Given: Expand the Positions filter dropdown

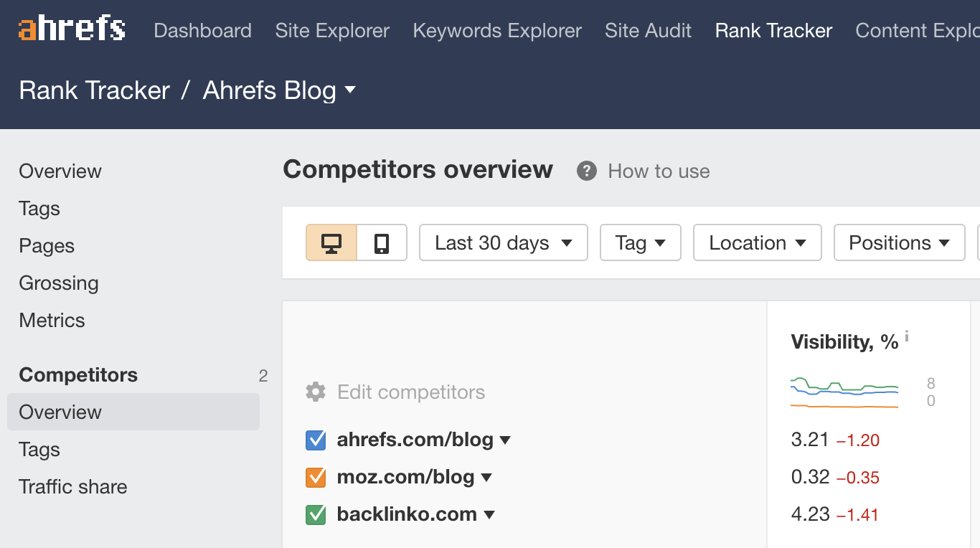Looking at the screenshot, I should 899,243.
